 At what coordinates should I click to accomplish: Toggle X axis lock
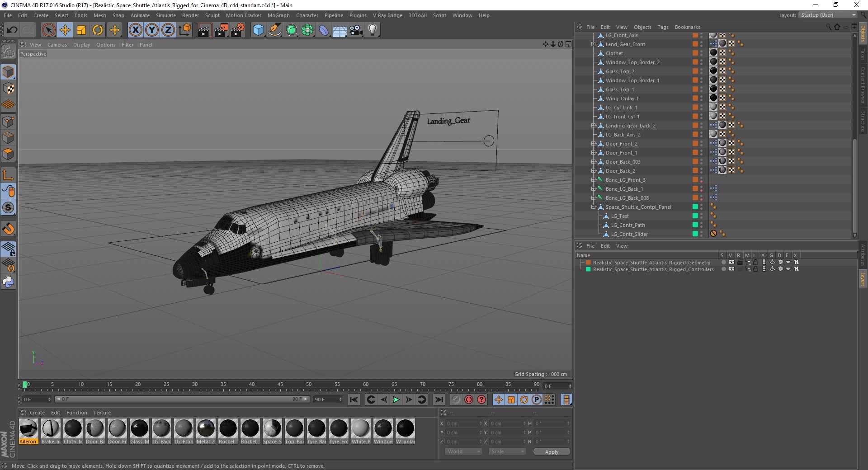click(x=135, y=30)
